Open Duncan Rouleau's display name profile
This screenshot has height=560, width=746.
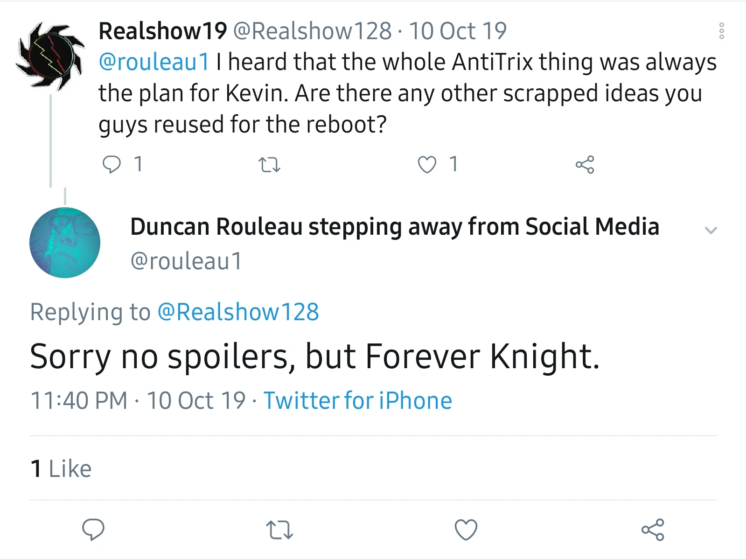[x=394, y=227]
